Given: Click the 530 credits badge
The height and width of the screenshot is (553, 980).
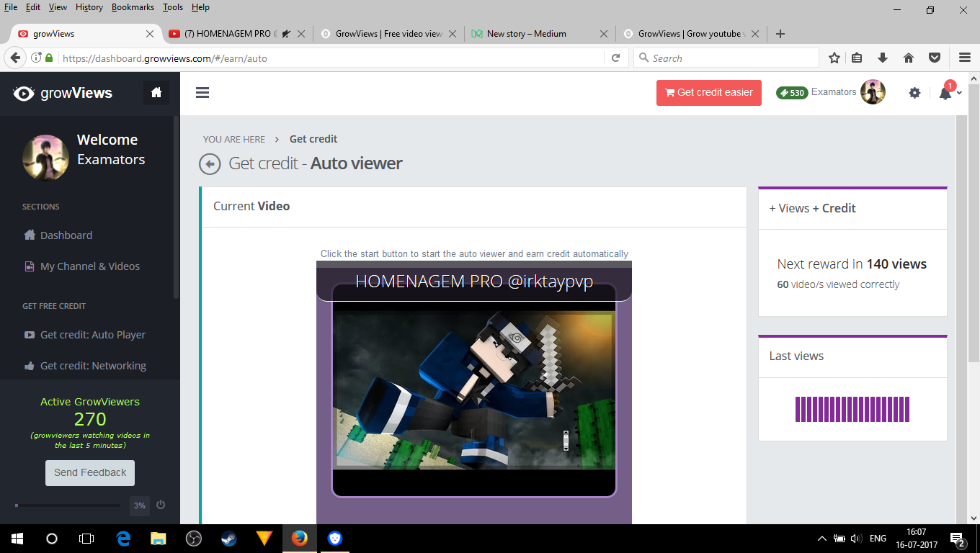Looking at the screenshot, I should [x=792, y=93].
